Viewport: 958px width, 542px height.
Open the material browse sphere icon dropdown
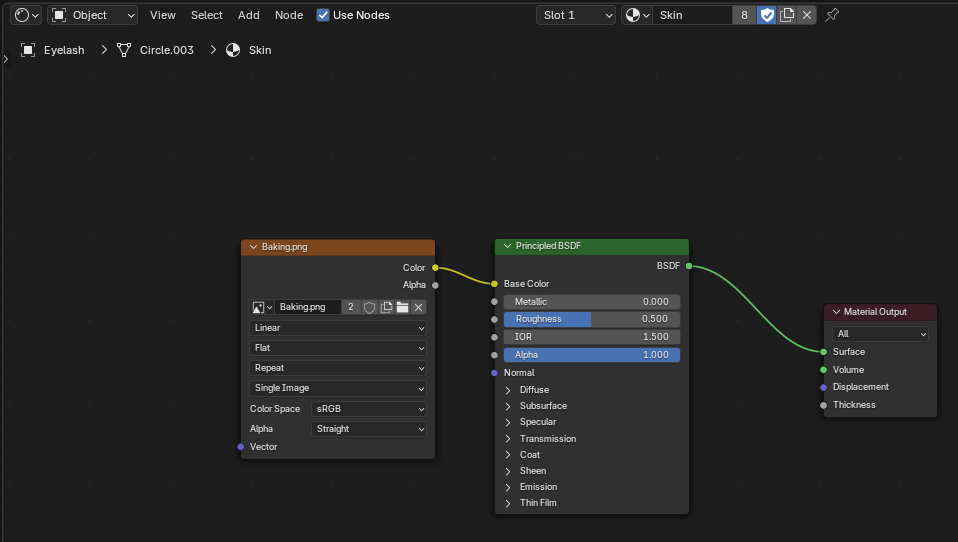pyautogui.click(x=637, y=15)
